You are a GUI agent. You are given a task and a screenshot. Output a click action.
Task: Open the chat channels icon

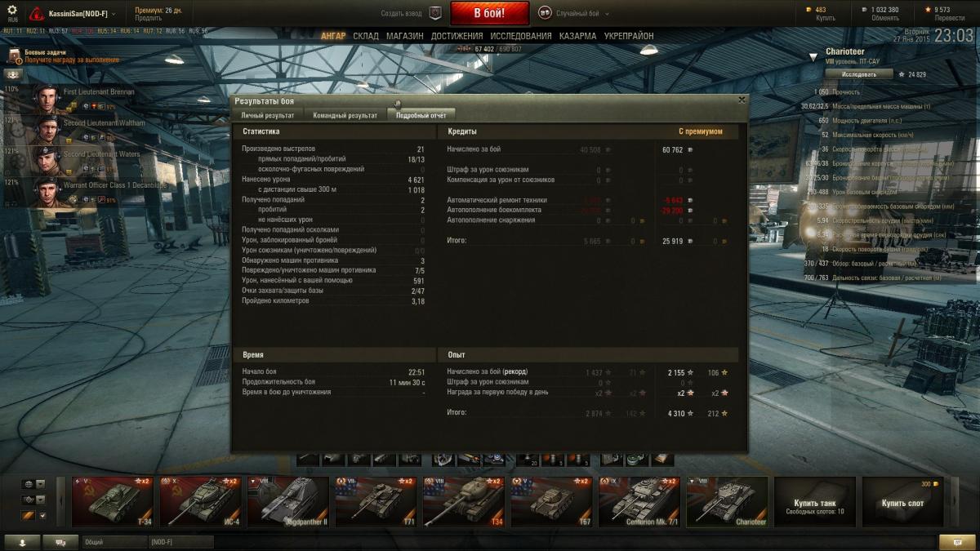[x=60, y=542]
